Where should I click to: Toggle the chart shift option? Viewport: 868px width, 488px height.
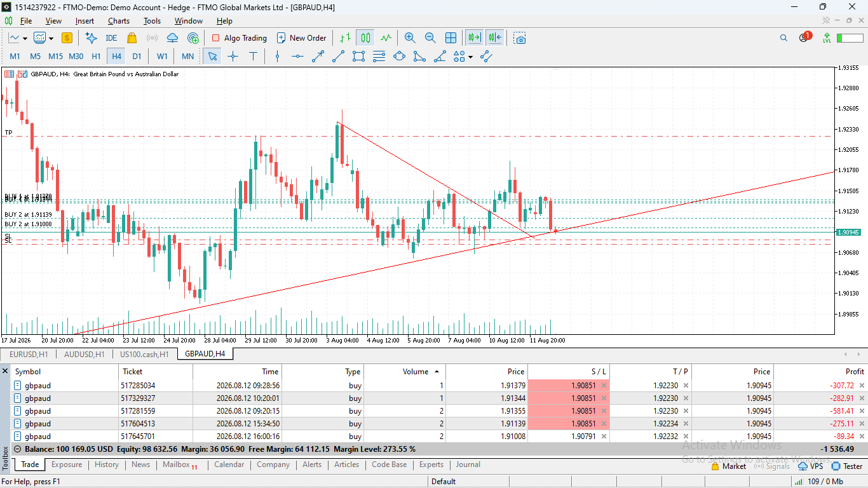[495, 38]
